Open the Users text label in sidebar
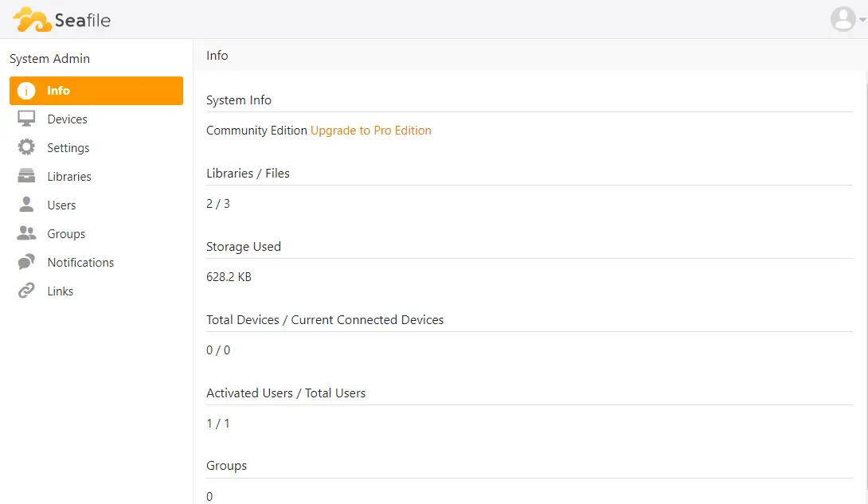This screenshot has width=868, height=504. coord(61,205)
